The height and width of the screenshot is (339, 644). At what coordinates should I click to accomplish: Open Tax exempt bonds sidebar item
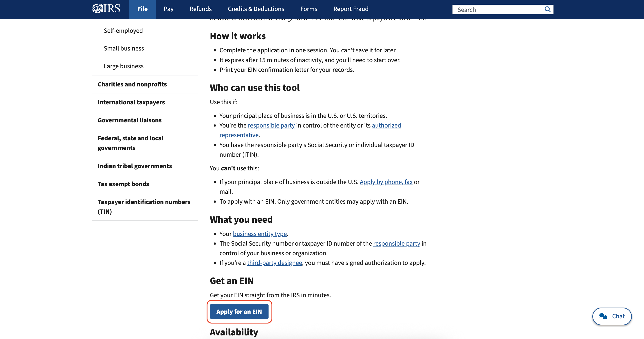coord(123,184)
